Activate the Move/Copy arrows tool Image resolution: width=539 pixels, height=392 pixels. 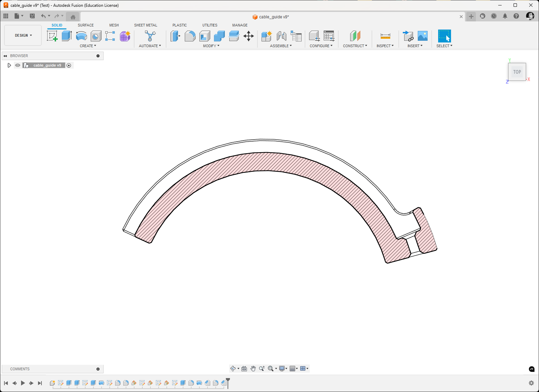(x=249, y=36)
